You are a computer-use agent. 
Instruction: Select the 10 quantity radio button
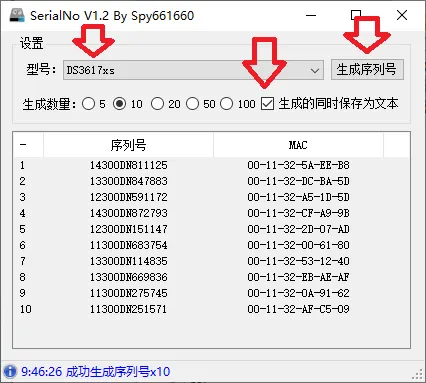[119, 104]
